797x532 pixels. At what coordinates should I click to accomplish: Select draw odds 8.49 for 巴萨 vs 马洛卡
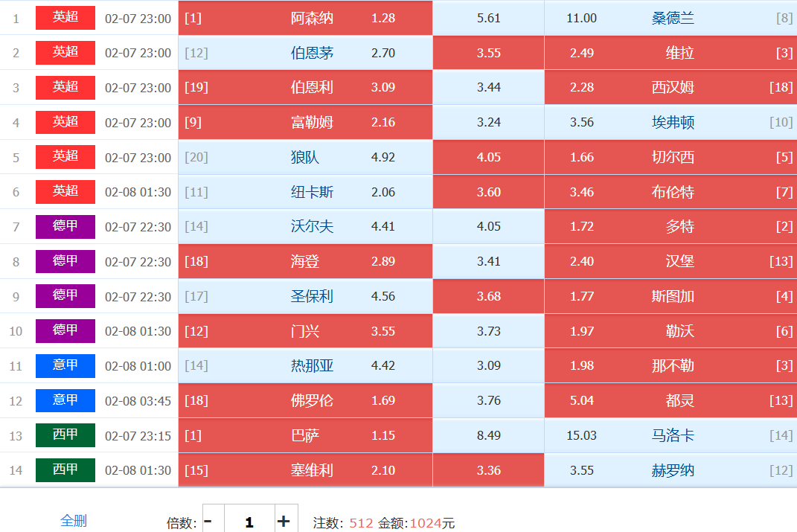click(488, 435)
